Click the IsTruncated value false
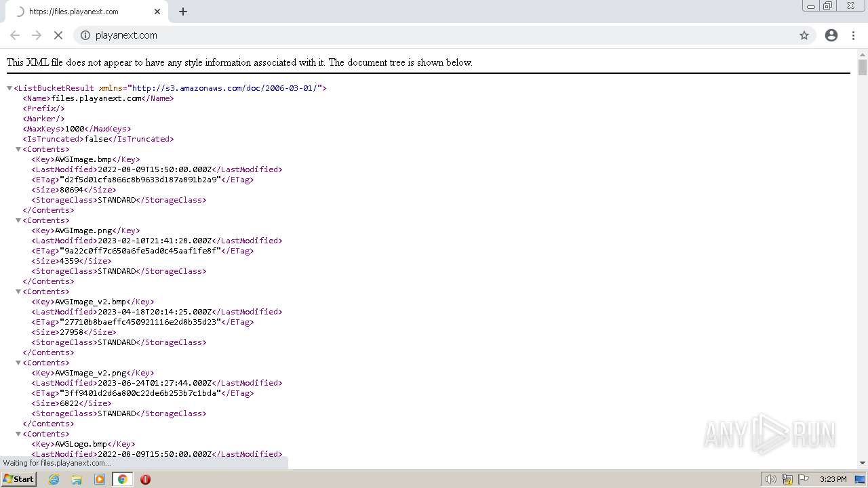This screenshot has width=868, height=488. tap(96, 139)
